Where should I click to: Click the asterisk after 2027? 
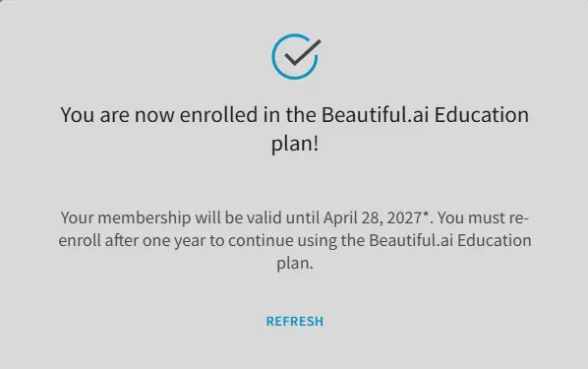[426, 215]
